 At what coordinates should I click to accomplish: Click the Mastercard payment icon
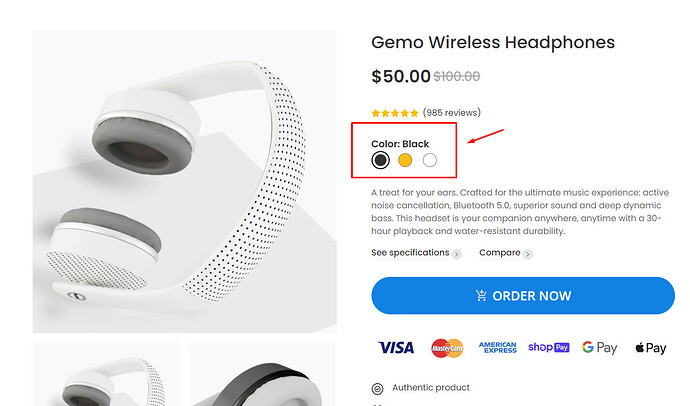click(x=447, y=347)
